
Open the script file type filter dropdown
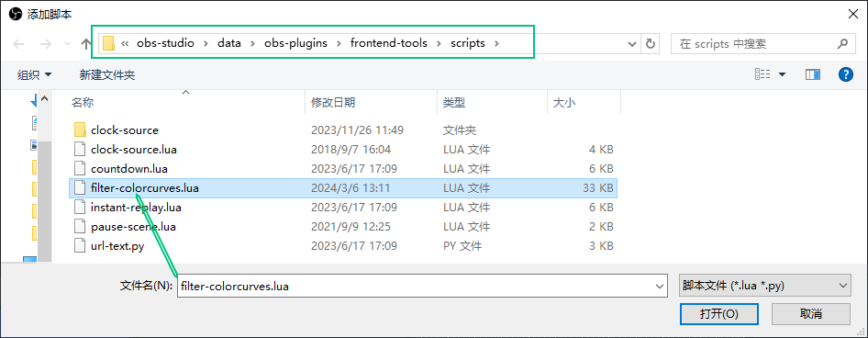pos(764,286)
